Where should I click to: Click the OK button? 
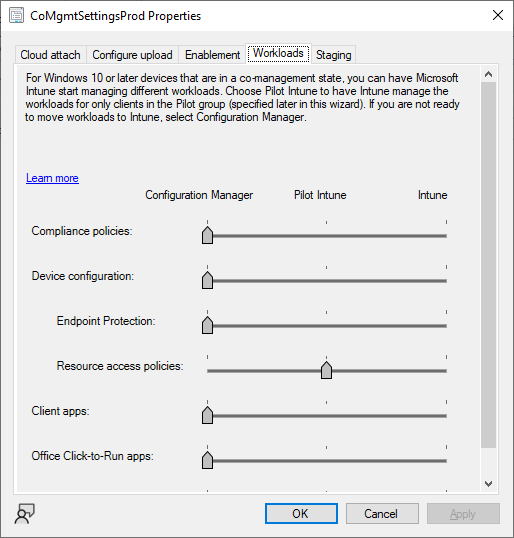[x=301, y=514]
